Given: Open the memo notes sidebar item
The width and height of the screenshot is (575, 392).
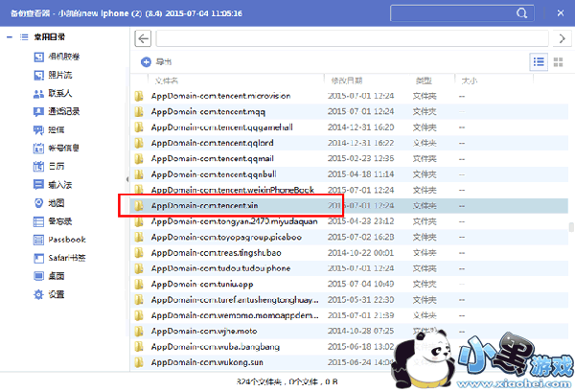Looking at the screenshot, I should 53,221.
